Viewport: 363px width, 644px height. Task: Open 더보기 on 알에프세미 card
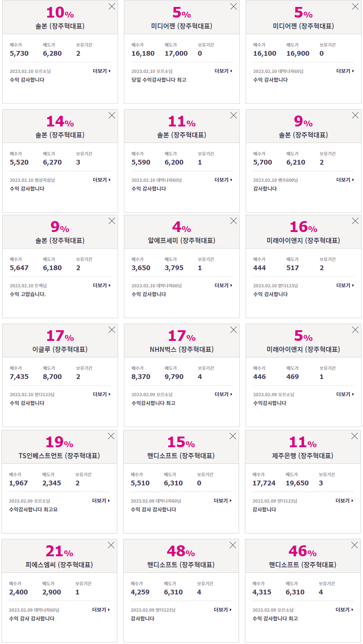point(223,286)
